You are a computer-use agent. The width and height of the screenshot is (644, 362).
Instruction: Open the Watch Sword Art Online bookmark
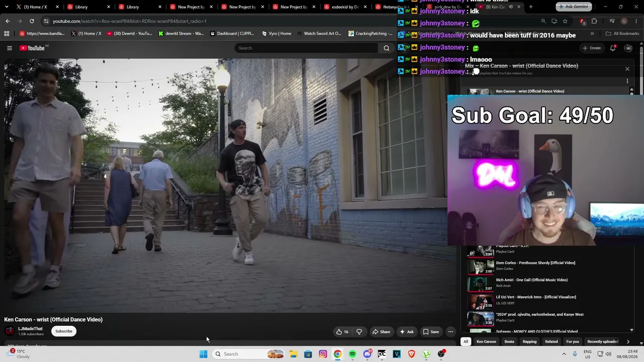click(x=319, y=34)
